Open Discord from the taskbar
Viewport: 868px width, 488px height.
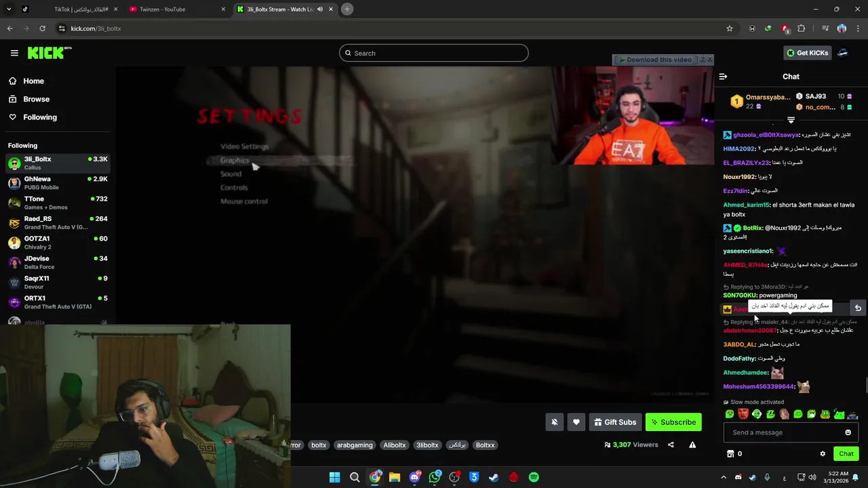(x=414, y=477)
